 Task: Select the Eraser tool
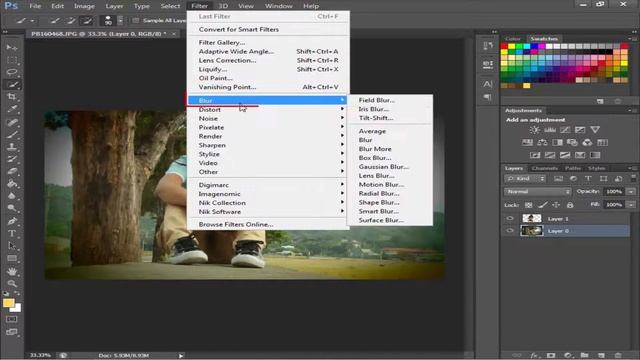pos(12,171)
